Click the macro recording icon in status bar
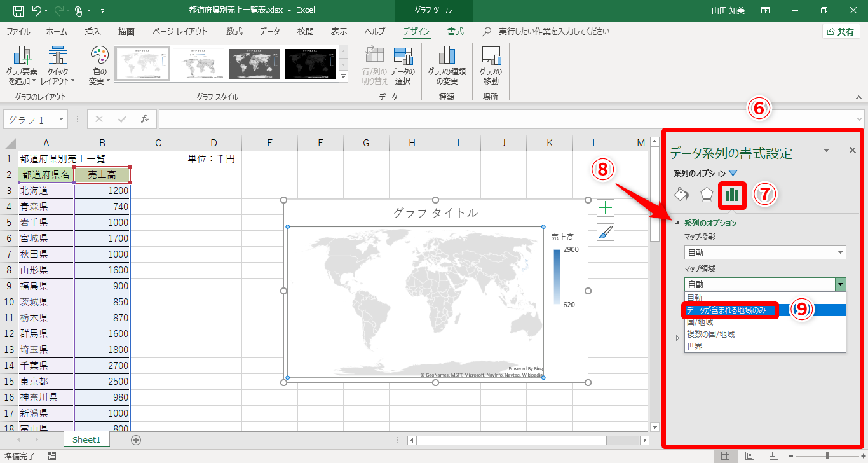Image resolution: width=868 pixels, height=463 pixels. coord(51,456)
